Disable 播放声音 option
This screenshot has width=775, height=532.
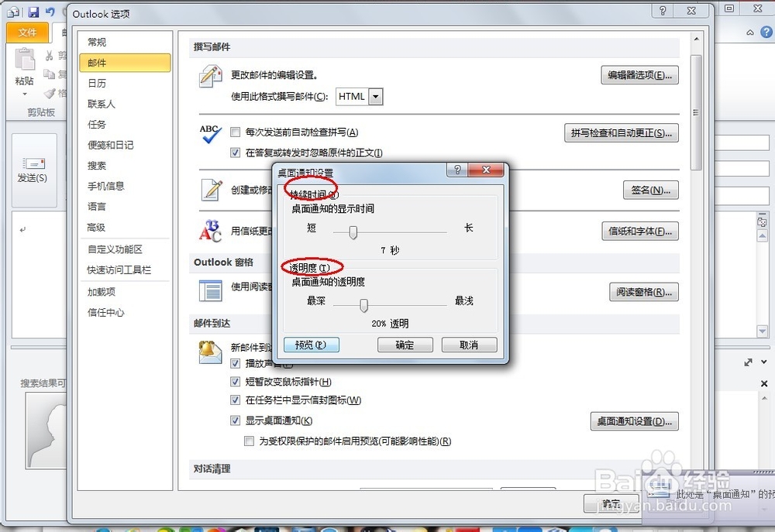[x=235, y=363]
